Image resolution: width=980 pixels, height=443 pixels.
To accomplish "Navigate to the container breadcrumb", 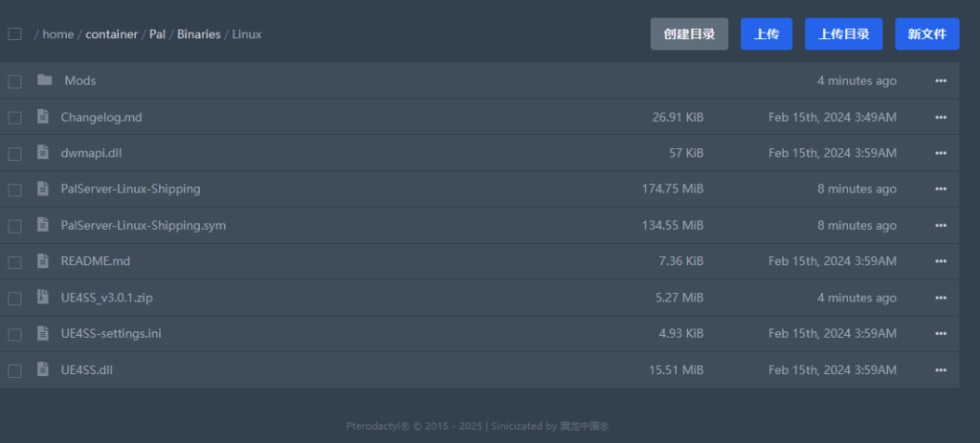I will click(109, 34).
